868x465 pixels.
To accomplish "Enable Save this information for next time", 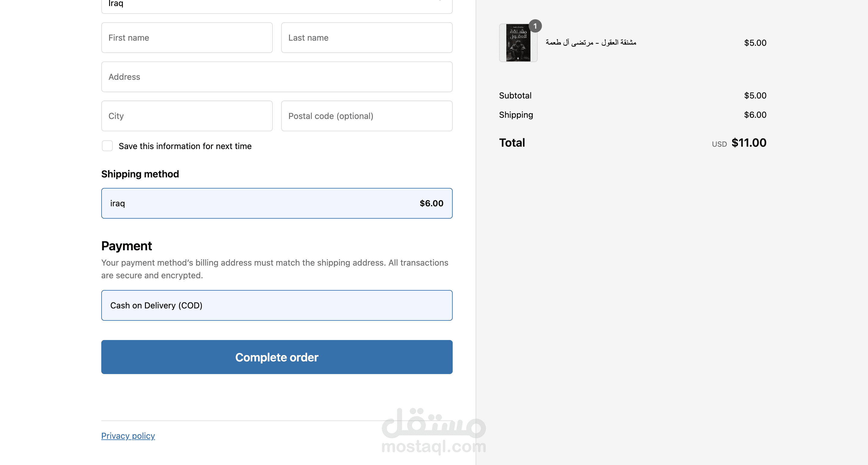I will pyautogui.click(x=107, y=146).
